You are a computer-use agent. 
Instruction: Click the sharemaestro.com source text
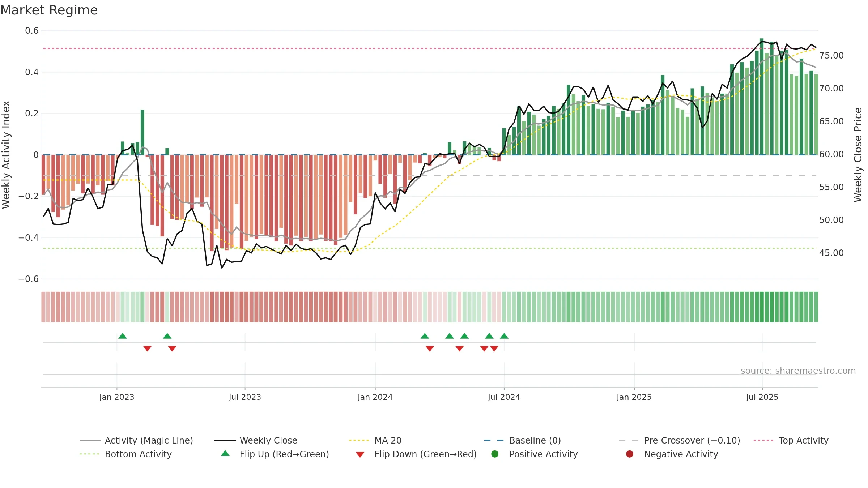798,371
